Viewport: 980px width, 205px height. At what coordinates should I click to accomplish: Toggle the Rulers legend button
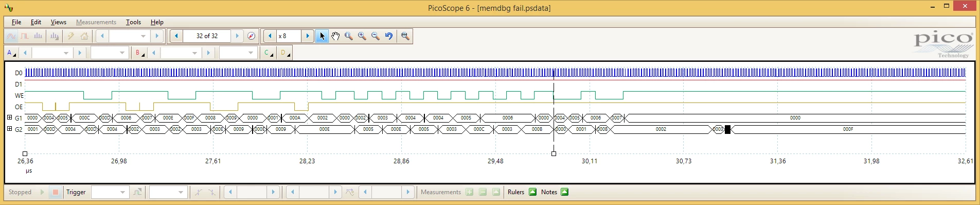[x=522, y=192]
